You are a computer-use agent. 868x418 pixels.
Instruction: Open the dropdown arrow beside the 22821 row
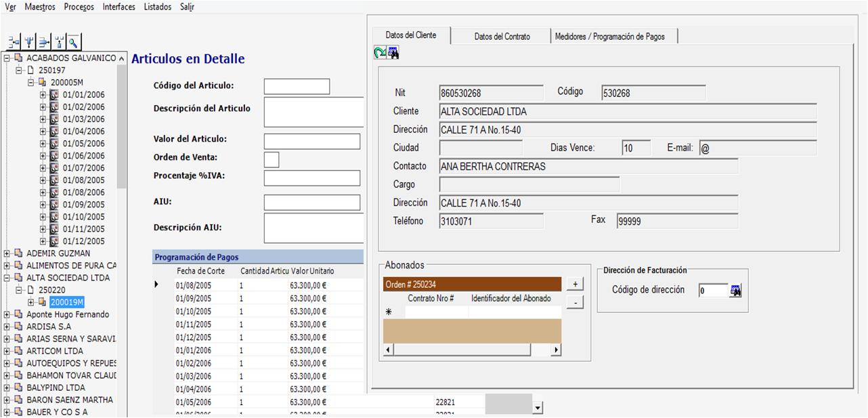pos(538,408)
